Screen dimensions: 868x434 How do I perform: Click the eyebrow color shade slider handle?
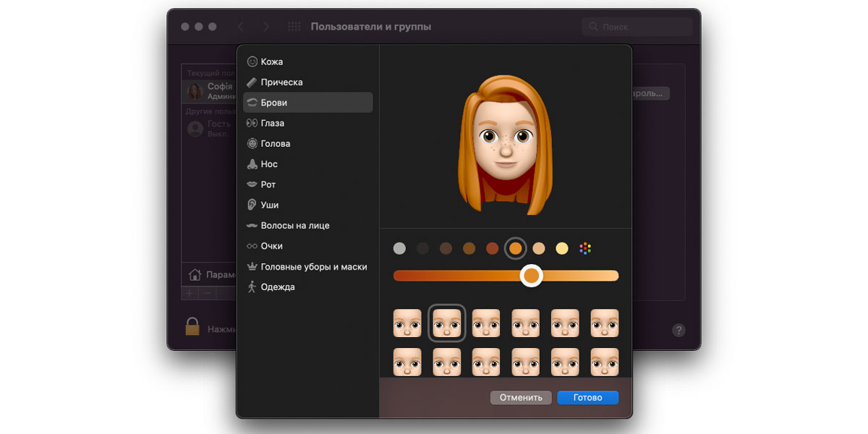point(532,276)
